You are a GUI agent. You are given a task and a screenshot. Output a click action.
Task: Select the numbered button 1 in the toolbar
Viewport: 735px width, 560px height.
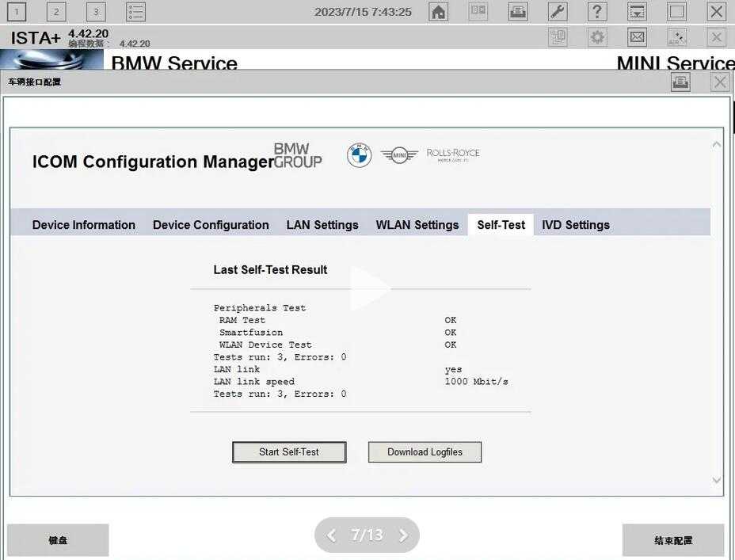[17, 12]
